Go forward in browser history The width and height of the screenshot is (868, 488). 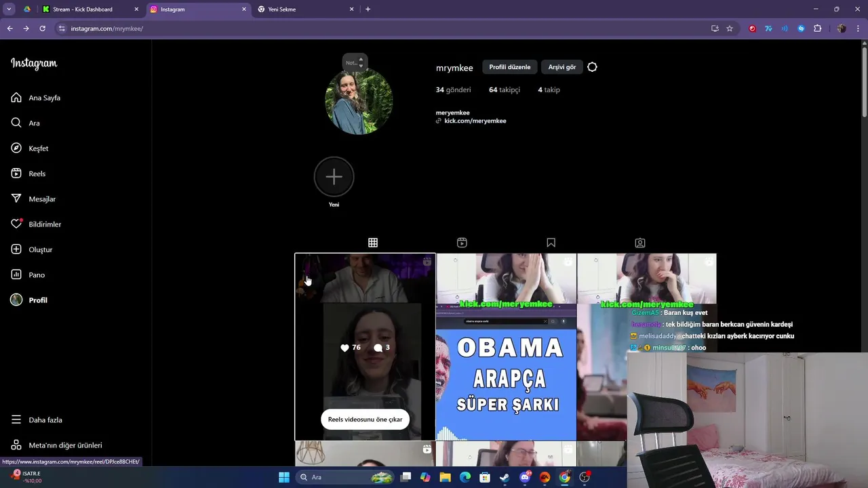[26, 28]
